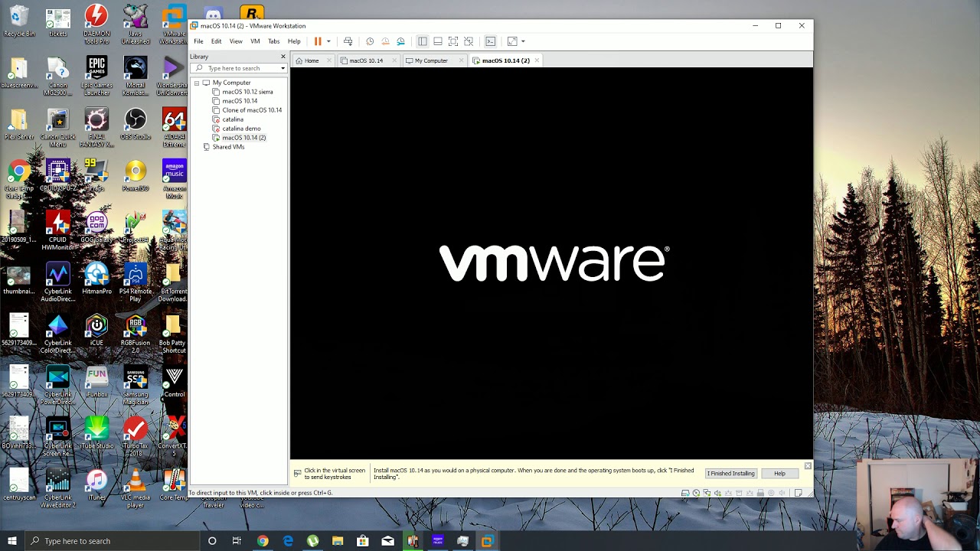Click the Windows taskbar search box
Viewport: 980px width, 551px height.
[112, 541]
